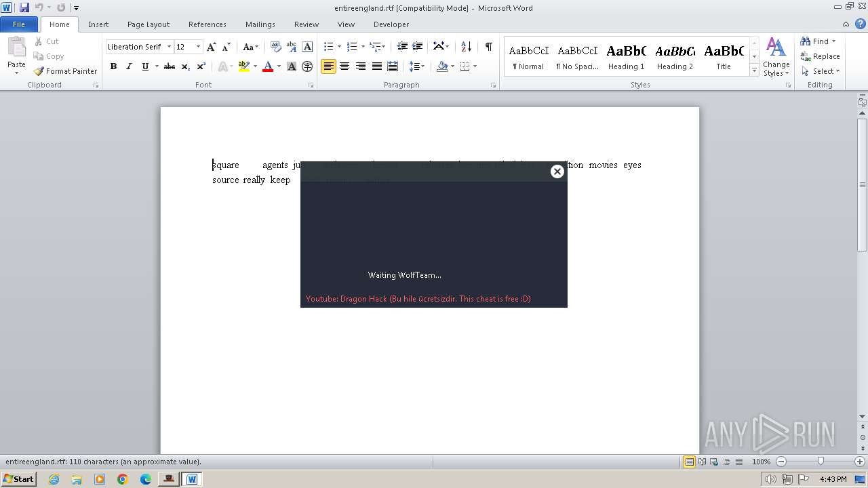Align text to the right

coord(361,66)
